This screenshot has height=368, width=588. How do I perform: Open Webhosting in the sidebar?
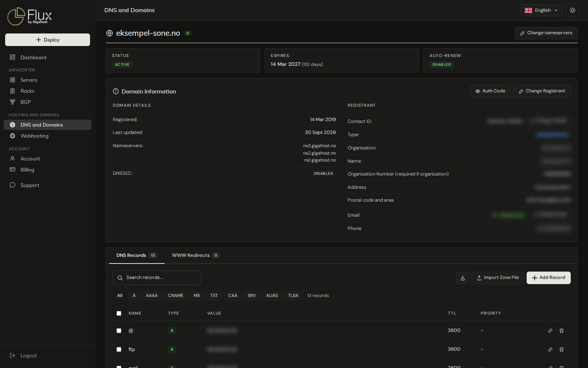[x=47, y=136]
